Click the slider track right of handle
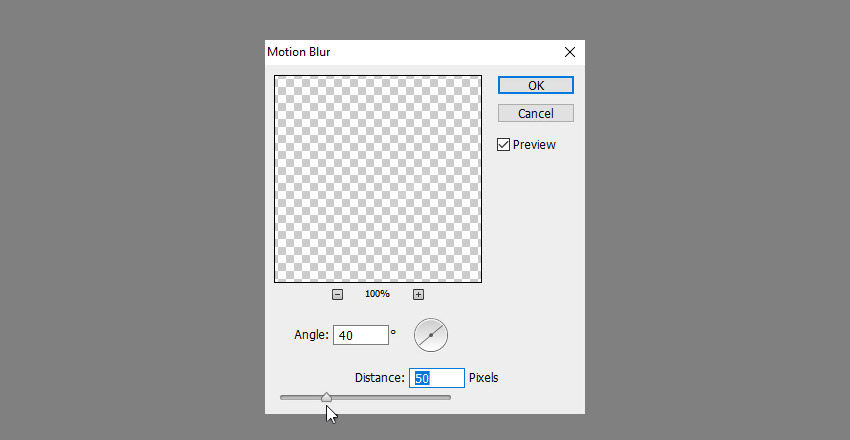Screen dimensions: 850x440 point(391,398)
